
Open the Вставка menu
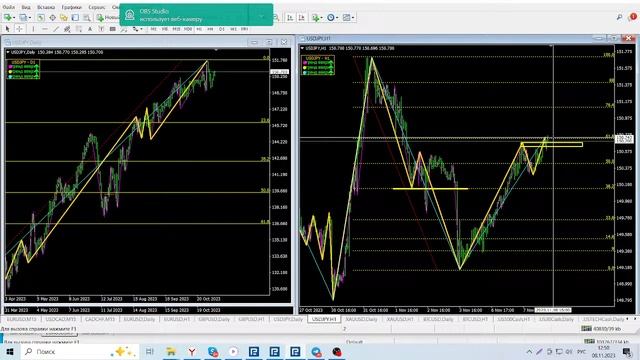(x=46, y=7)
